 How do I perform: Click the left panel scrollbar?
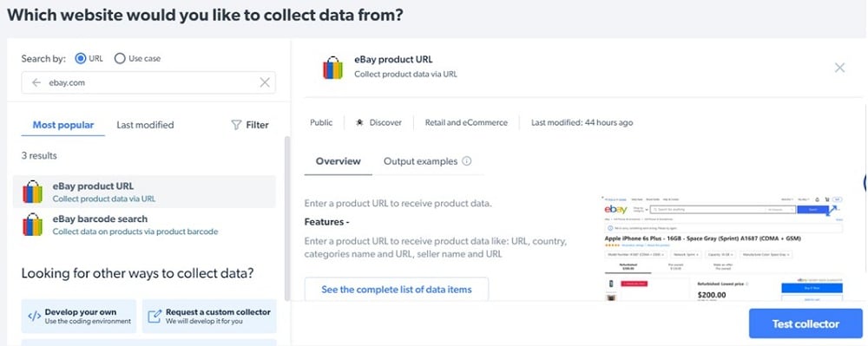tap(286, 219)
